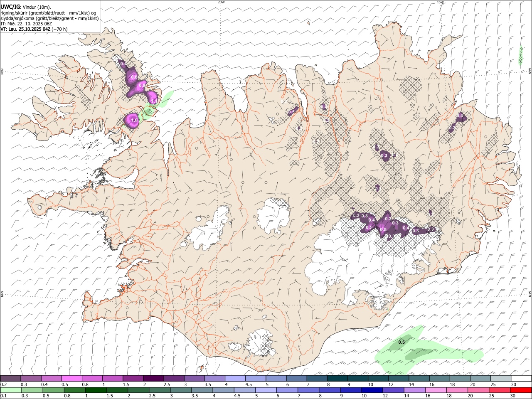Image resolution: width=532 pixels, height=399 pixels.
Task: Pick snow scale swatch between 0.5 and 0.8
Action: point(71,379)
